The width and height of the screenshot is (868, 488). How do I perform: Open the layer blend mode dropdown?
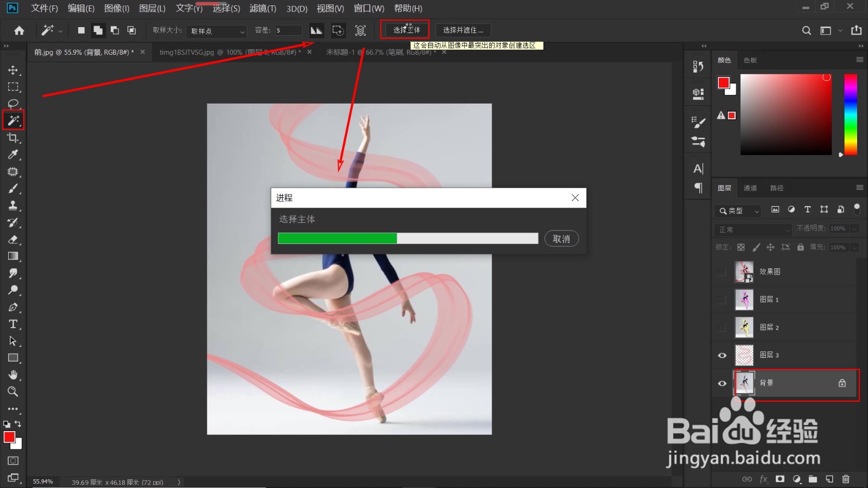(x=754, y=229)
